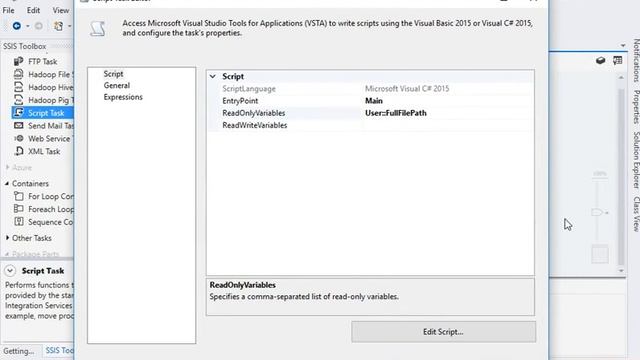Screen dimensions: 640x360
Task: Click the script scroll icon in dialog header
Action: [98, 29]
